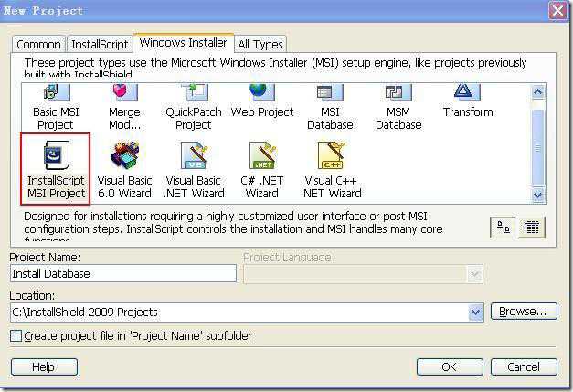This screenshot has height=392, width=573.
Task: Click project list scroll down arrow
Action: 537,196
